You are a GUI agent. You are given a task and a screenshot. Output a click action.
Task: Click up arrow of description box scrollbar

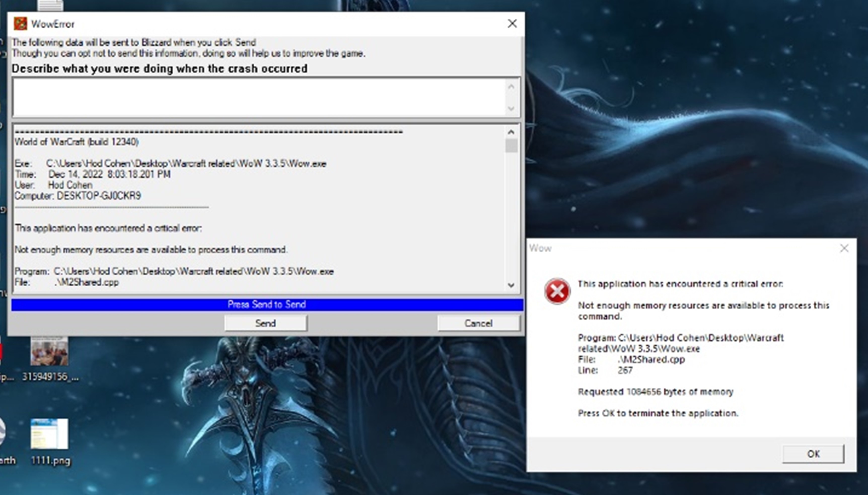coord(511,87)
